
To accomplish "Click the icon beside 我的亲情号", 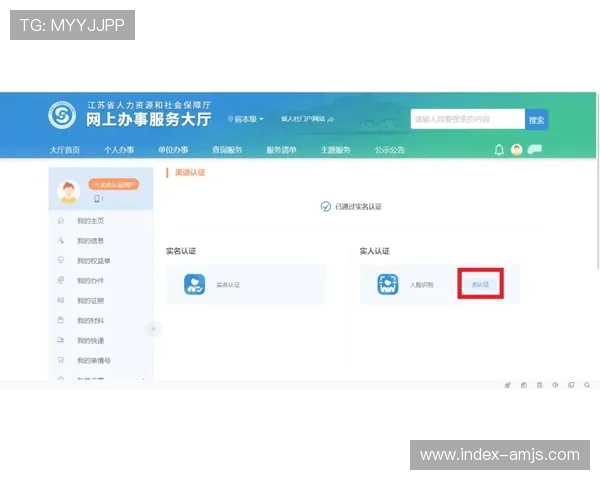I will click(60, 360).
